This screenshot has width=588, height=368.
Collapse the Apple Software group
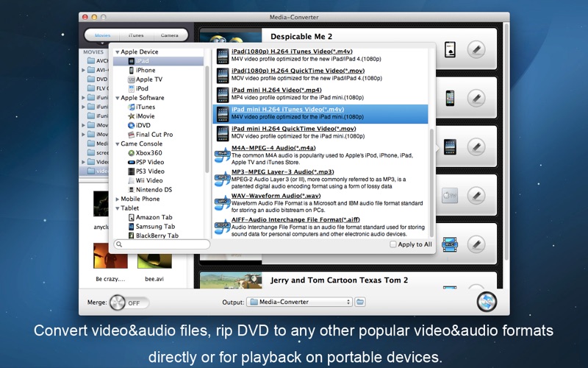click(x=118, y=98)
